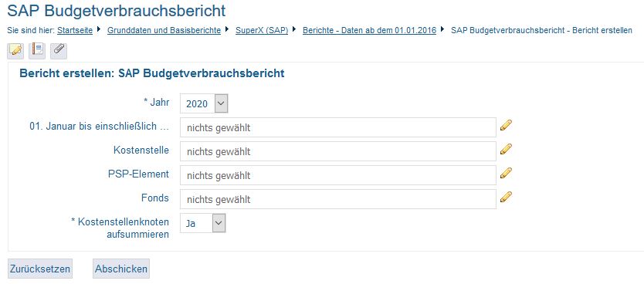The height and width of the screenshot is (284, 644).
Task: Open Kostenstellenknoten aufsummieren Ja dropdown
Action: [x=203, y=223]
